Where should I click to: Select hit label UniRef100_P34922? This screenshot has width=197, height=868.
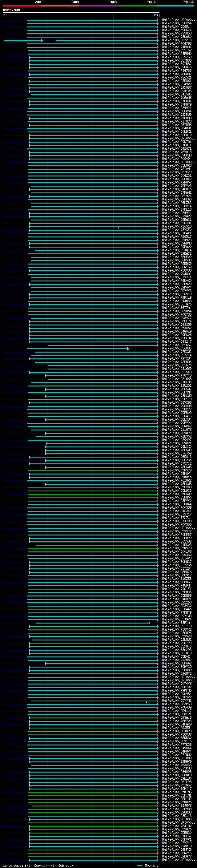[x=177, y=84]
